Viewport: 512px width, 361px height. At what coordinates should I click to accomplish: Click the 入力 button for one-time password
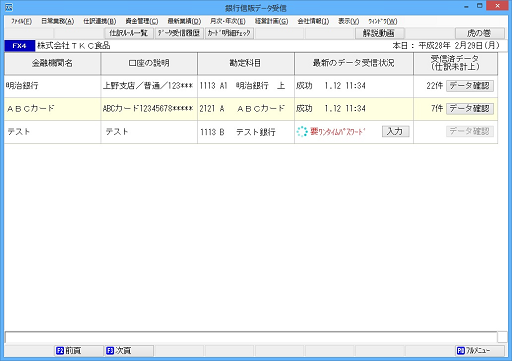(395, 131)
